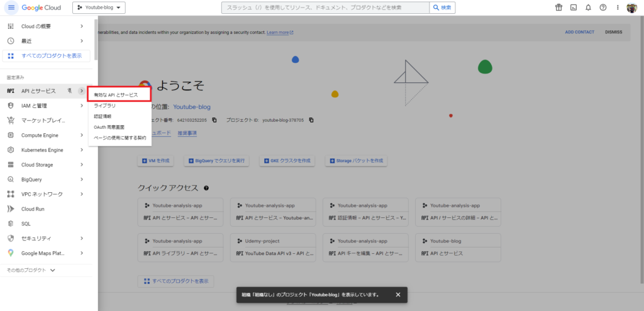Open the user account avatar
This screenshot has width=644, height=311.
631,8
